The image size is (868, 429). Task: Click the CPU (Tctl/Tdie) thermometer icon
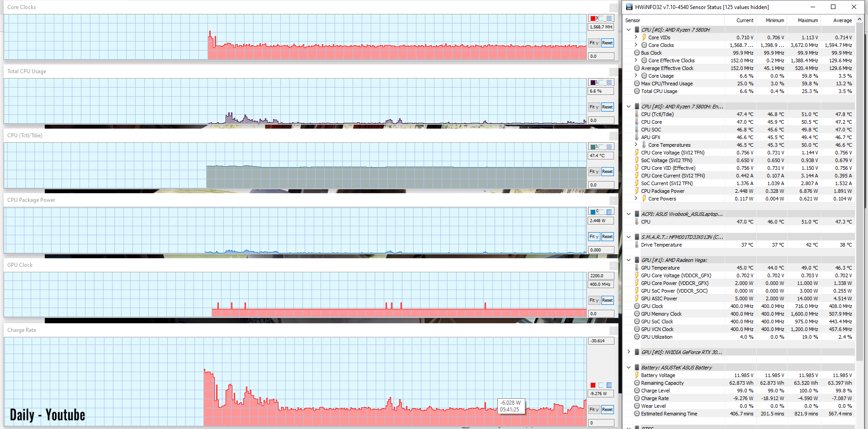coord(637,114)
